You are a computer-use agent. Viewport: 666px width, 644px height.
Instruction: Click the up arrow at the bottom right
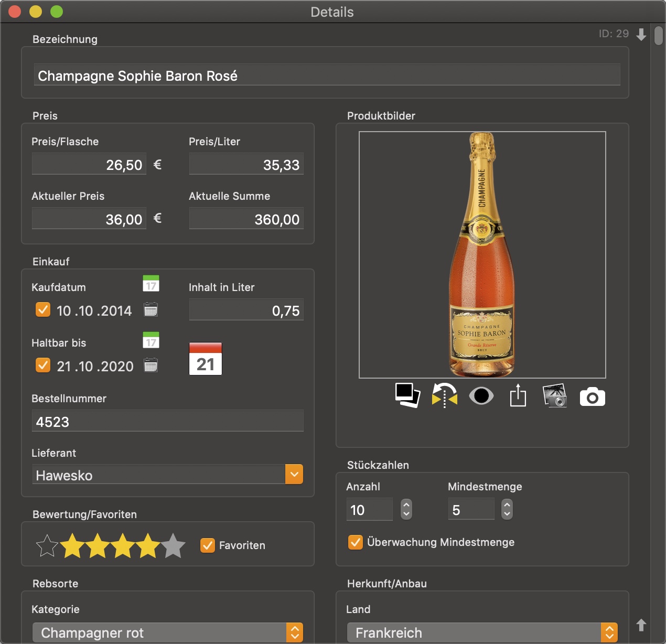(x=641, y=625)
